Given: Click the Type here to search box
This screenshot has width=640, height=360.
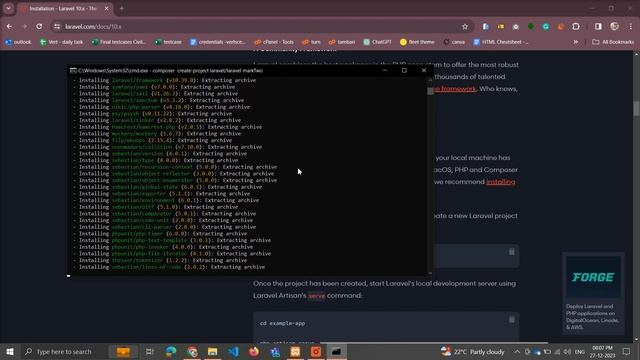Looking at the screenshot, I should click(x=63, y=351).
